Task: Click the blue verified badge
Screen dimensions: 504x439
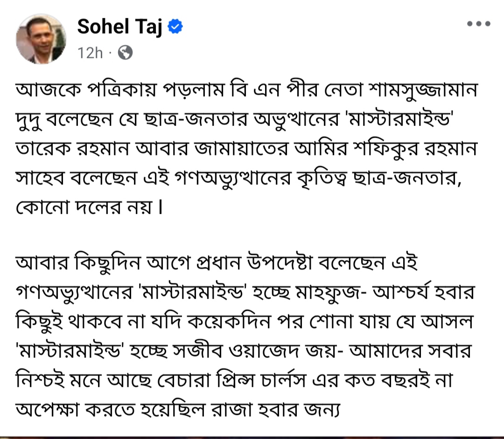Action: point(175,26)
